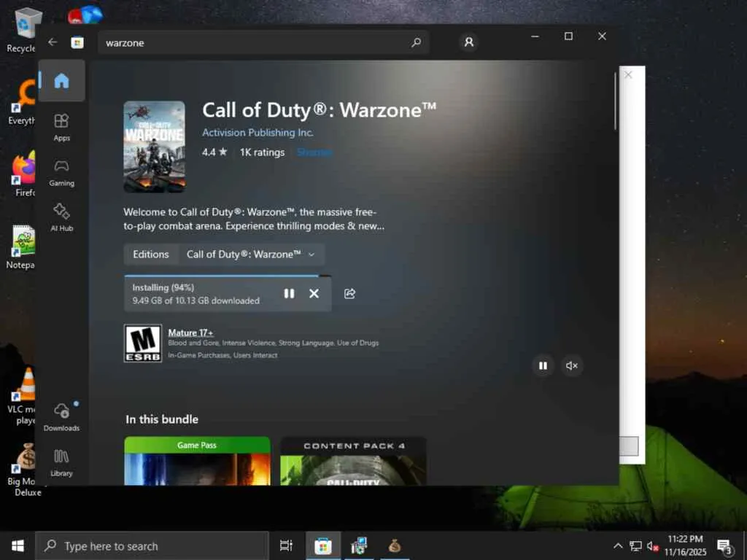Open Activision Publishing Inc. publisher link
Viewport: 747px width, 560px height.
coord(258,133)
